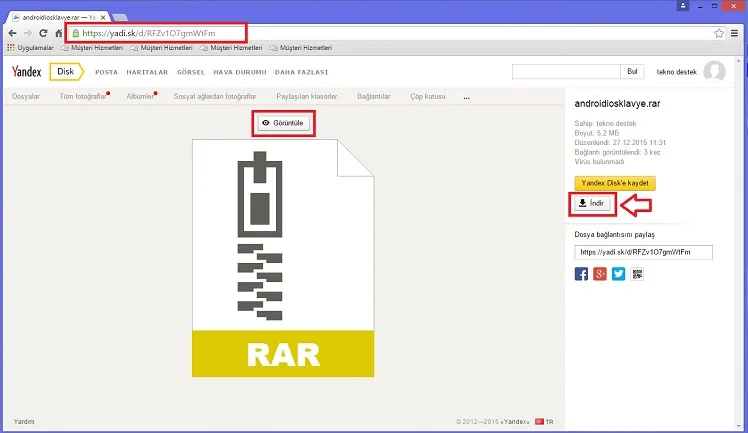Click the Yandex search input field
Image resolution: width=748 pixels, height=433 pixels.
point(565,71)
